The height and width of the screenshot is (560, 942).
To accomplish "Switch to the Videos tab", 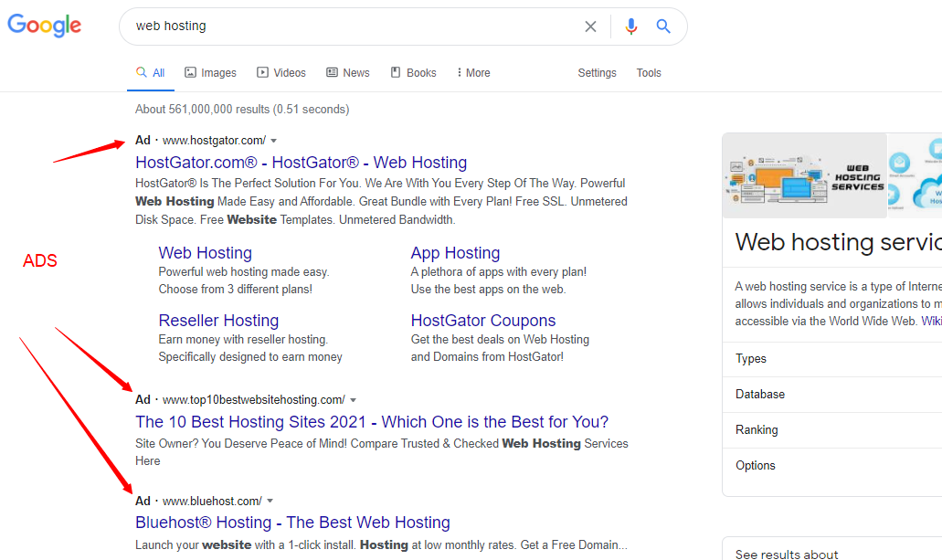I will click(x=281, y=73).
